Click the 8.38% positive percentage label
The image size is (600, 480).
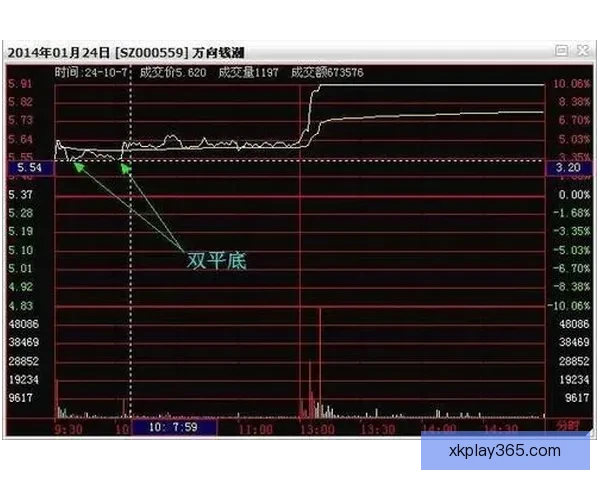click(574, 102)
